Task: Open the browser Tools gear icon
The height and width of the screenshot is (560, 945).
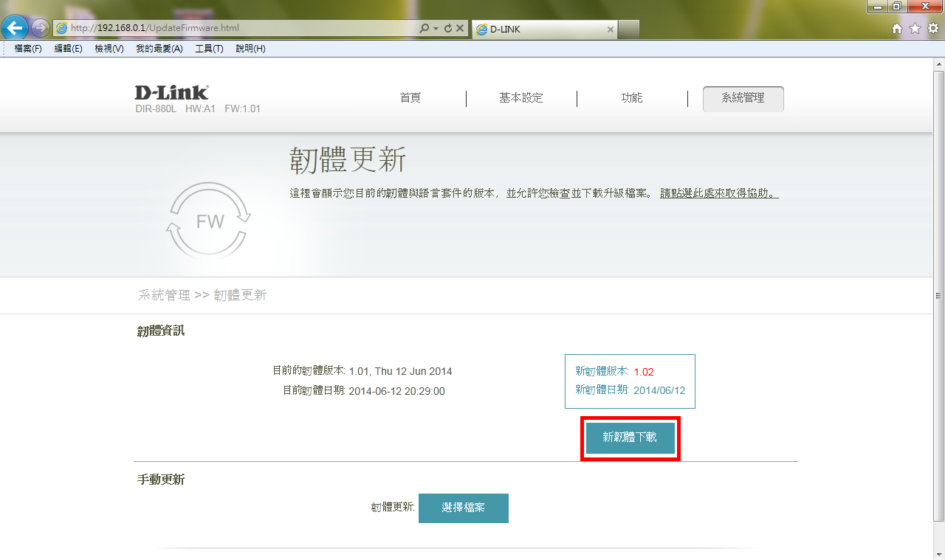Action: pos(932,28)
